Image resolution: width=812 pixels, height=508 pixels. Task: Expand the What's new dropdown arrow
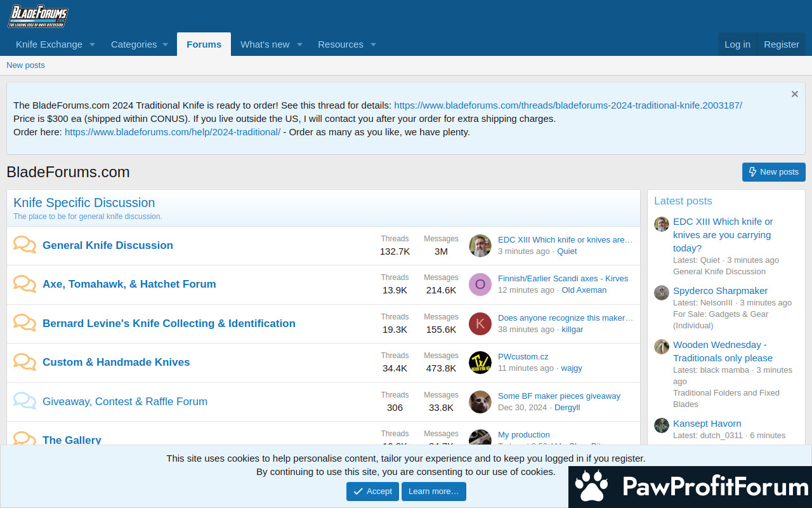pos(299,44)
